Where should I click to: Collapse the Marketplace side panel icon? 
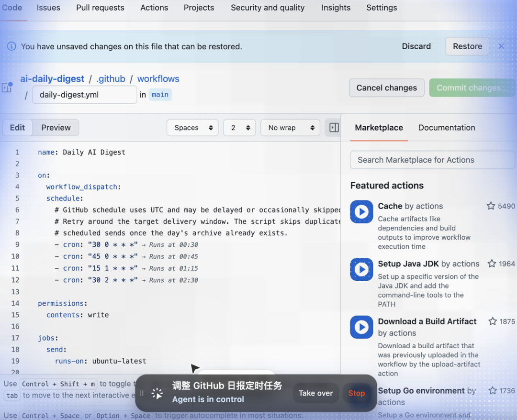(334, 127)
